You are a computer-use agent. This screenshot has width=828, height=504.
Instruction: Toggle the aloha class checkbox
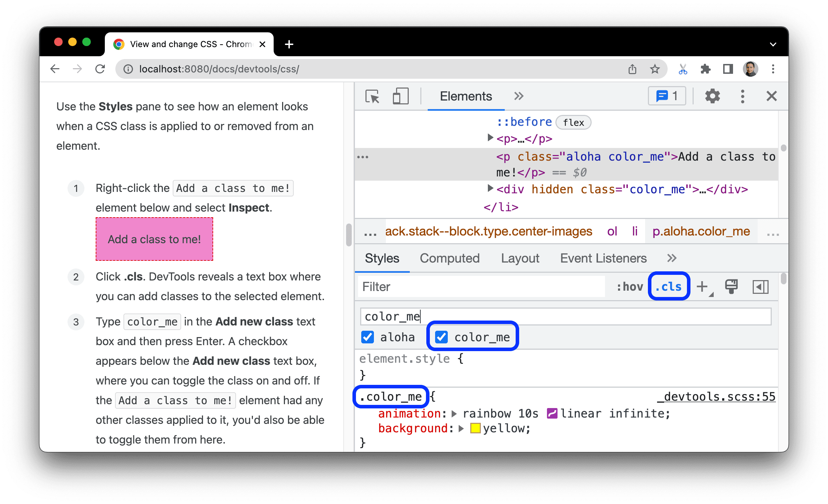click(x=367, y=337)
